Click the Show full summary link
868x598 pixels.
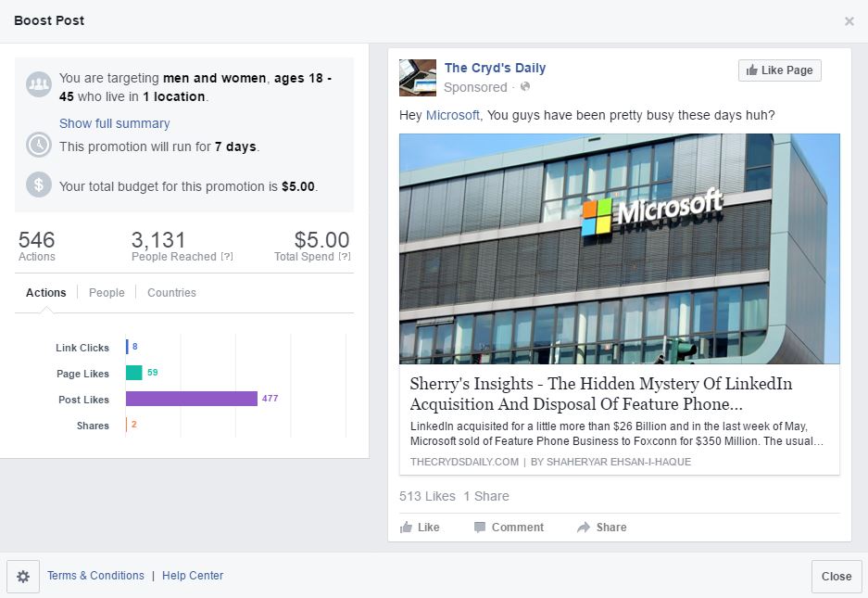pyautogui.click(x=115, y=123)
